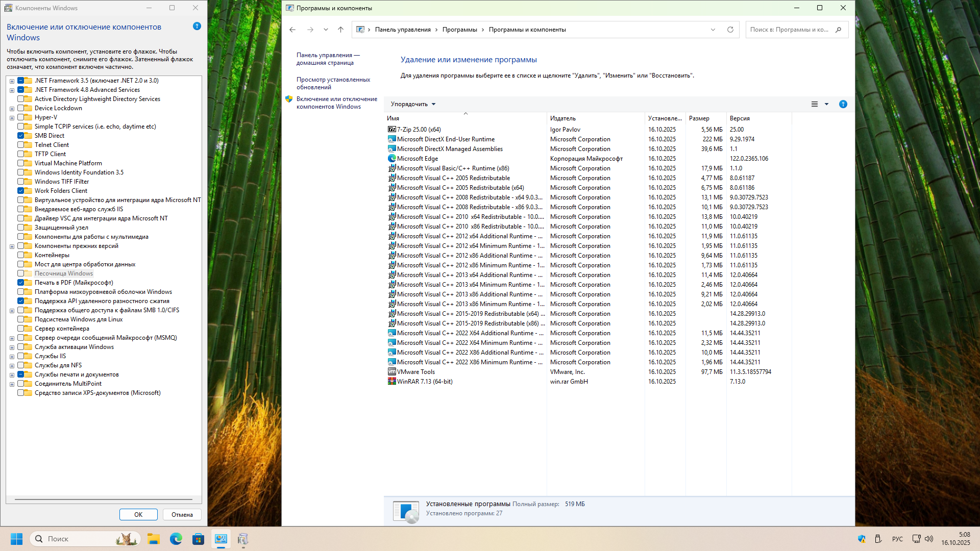
Task: Click the blue help icon in programs toolbar
Action: tap(843, 104)
